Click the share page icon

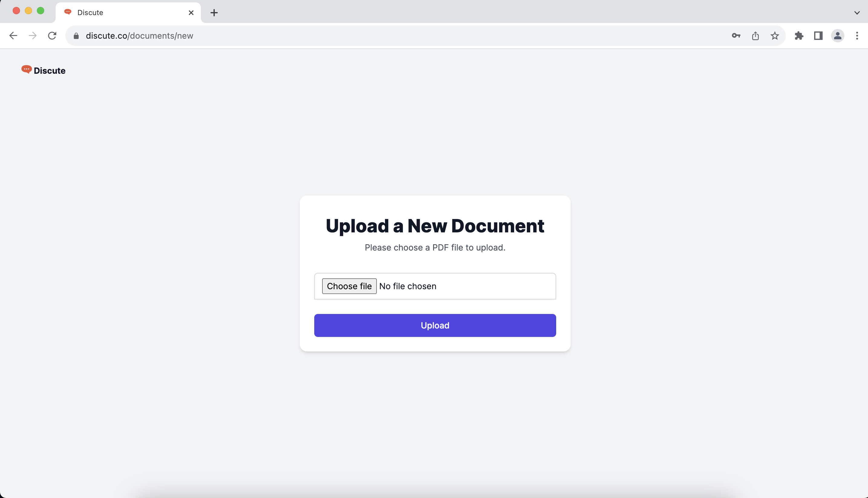point(755,36)
